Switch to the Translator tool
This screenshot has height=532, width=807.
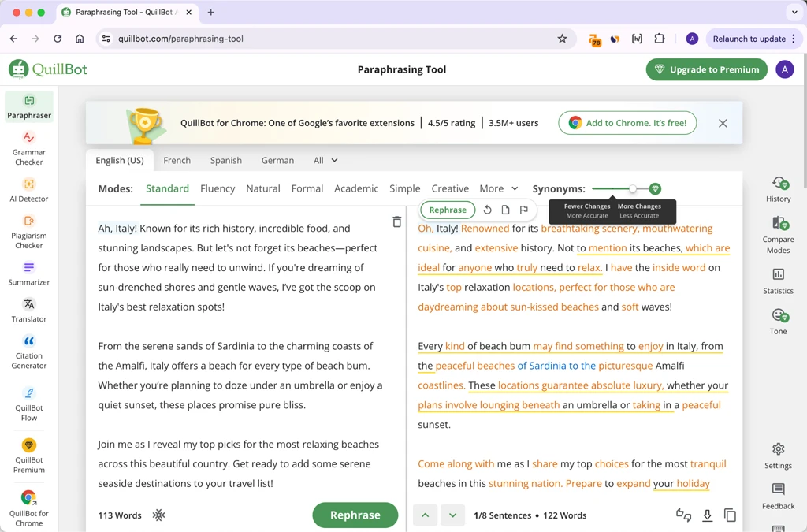pyautogui.click(x=29, y=311)
